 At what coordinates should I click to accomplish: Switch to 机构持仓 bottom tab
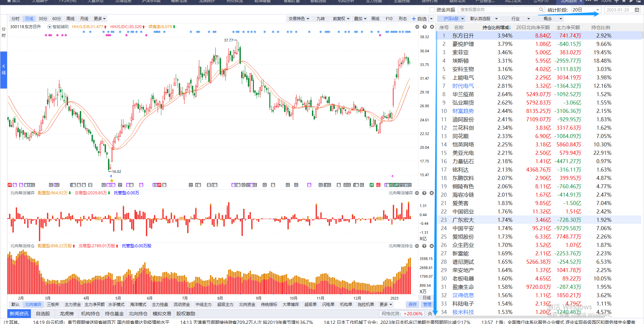tap(91, 314)
